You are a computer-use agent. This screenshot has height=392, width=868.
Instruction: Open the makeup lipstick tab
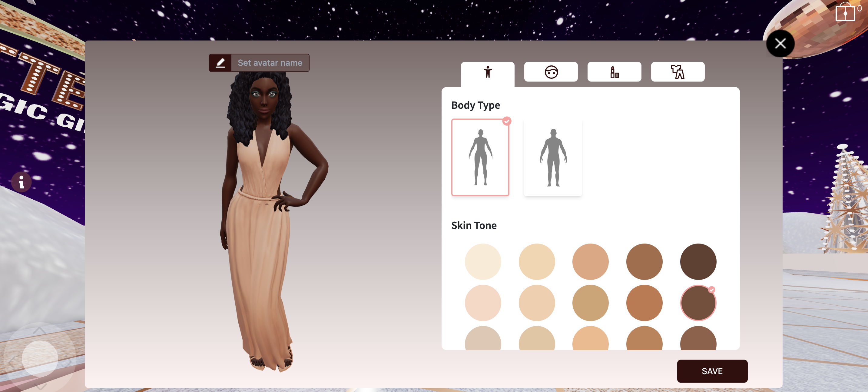pos(614,72)
